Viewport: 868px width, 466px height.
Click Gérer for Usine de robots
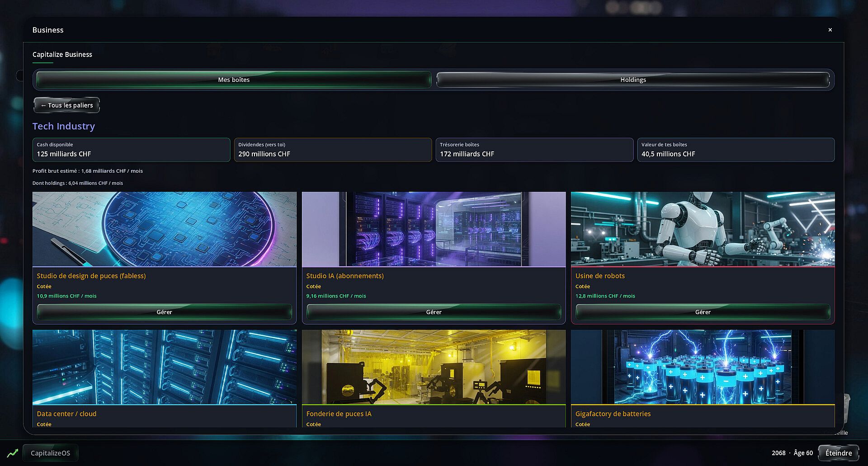click(x=703, y=312)
